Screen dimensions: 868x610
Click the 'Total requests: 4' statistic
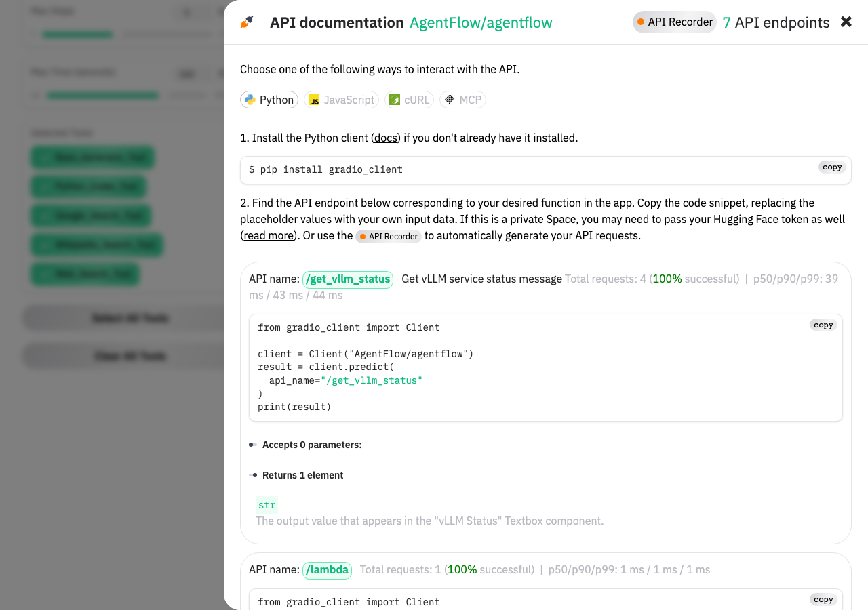pyautogui.click(x=606, y=279)
